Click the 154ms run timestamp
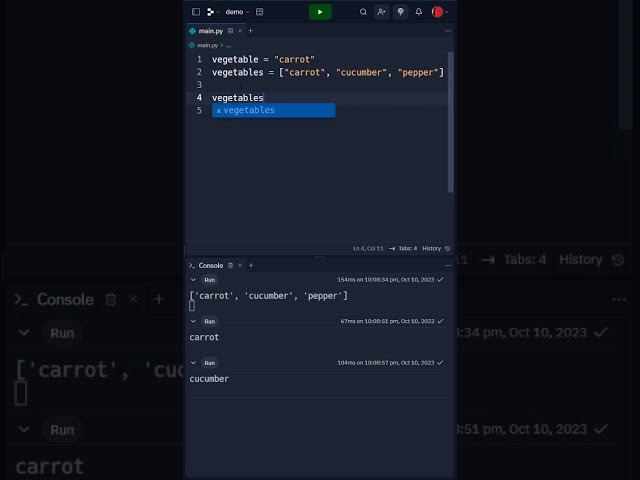Screen dimensions: 640x480 coord(385,280)
